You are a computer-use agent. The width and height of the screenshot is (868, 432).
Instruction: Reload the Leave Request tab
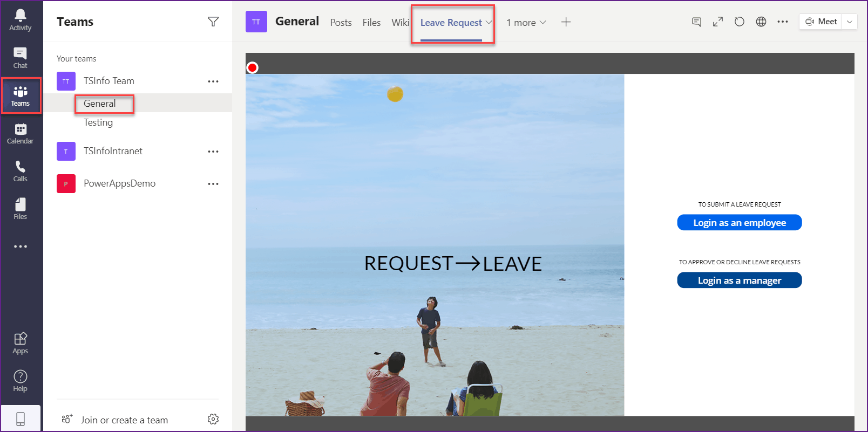740,22
